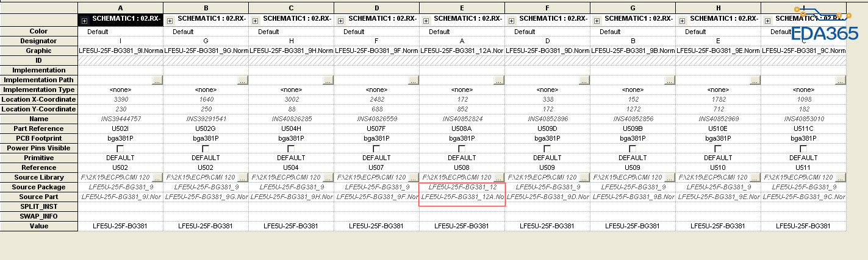Toggle Power Pins Visible checkbox for U511C
Screen dimensions: 868x260
803,149
